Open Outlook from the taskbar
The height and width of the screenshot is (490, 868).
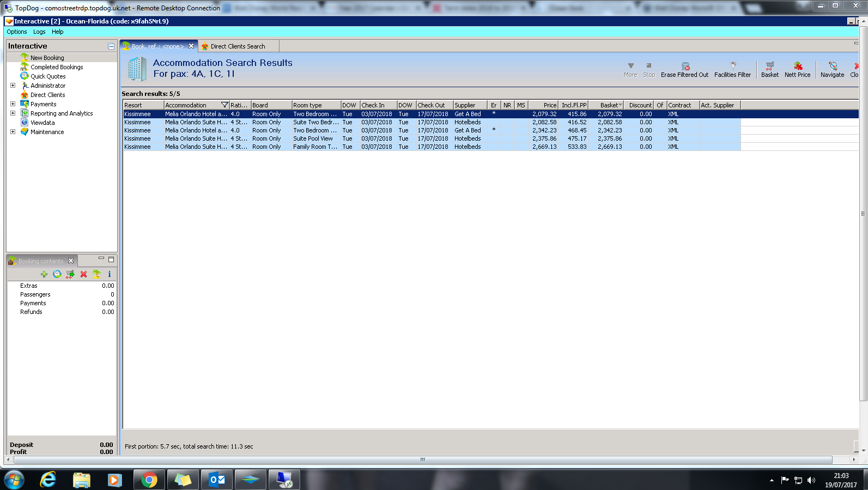pyautogui.click(x=217, y=480)
